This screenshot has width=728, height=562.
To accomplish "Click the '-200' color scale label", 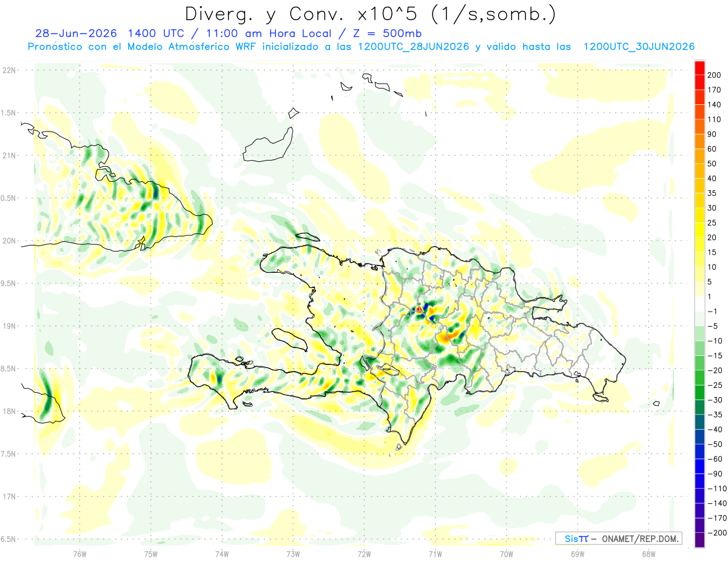I will coord(718,533).
